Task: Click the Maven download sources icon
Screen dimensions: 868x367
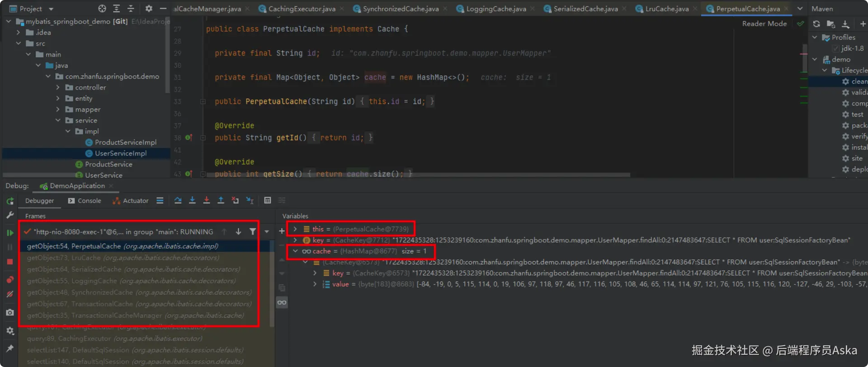Action: pos(845,24)
